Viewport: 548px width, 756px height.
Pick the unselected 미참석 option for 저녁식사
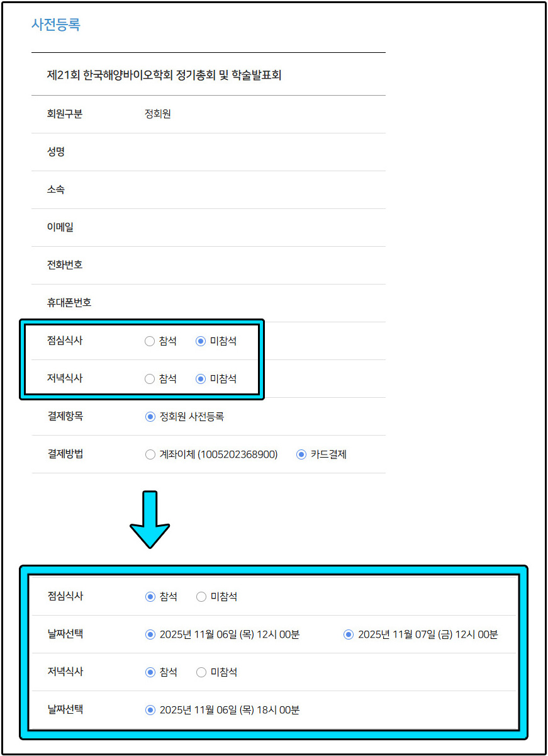click(x=201, y=672)
